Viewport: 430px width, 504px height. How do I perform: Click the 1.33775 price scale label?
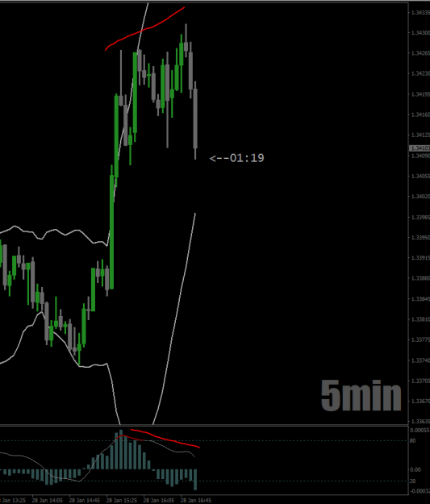(x=420, y=339)
